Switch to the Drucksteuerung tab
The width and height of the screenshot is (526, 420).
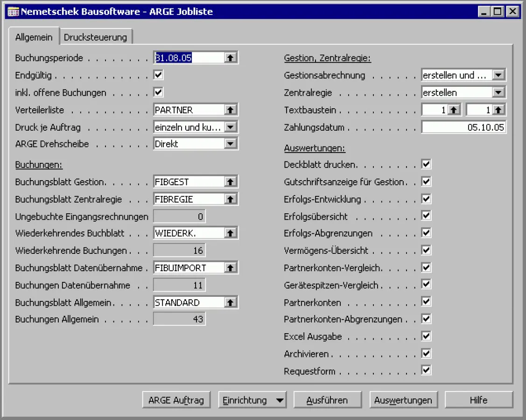click(x=97, y=36)
